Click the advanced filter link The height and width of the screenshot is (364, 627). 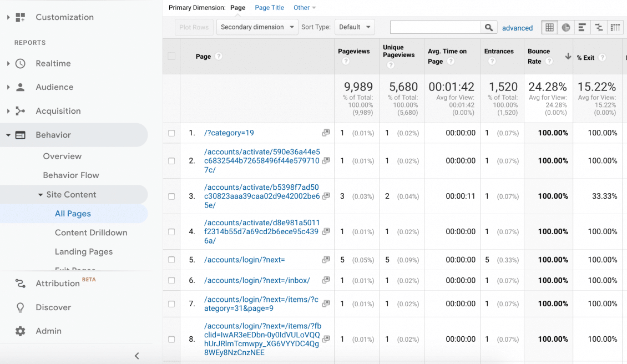(x=517, y=28)
